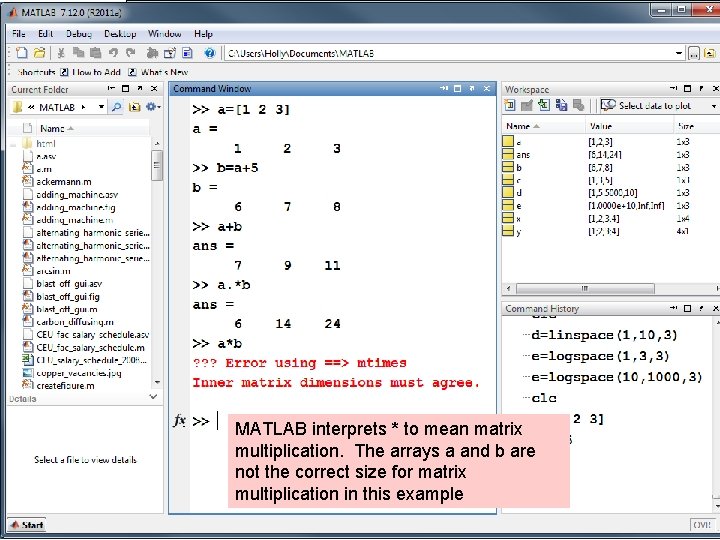The height and width of the screenshot is (540, 720).
Task: Open MATLAB Help question mark icon
Action: [210, 53]
